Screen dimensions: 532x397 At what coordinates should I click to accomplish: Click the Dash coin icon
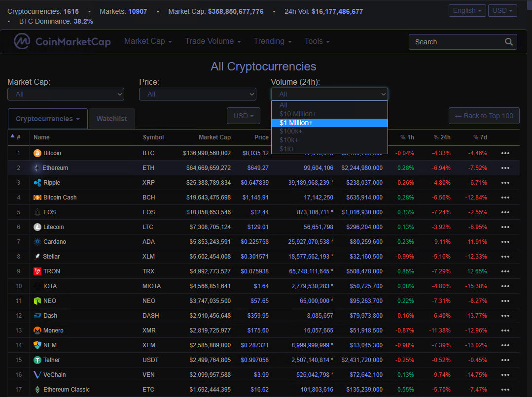[x=37, y=316]
